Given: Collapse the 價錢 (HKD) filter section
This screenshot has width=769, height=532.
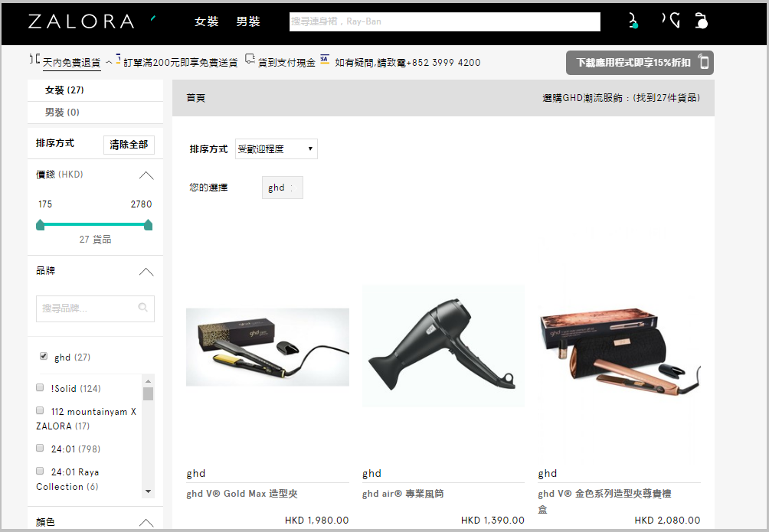Looking at the screenshot, I should 146,175.
